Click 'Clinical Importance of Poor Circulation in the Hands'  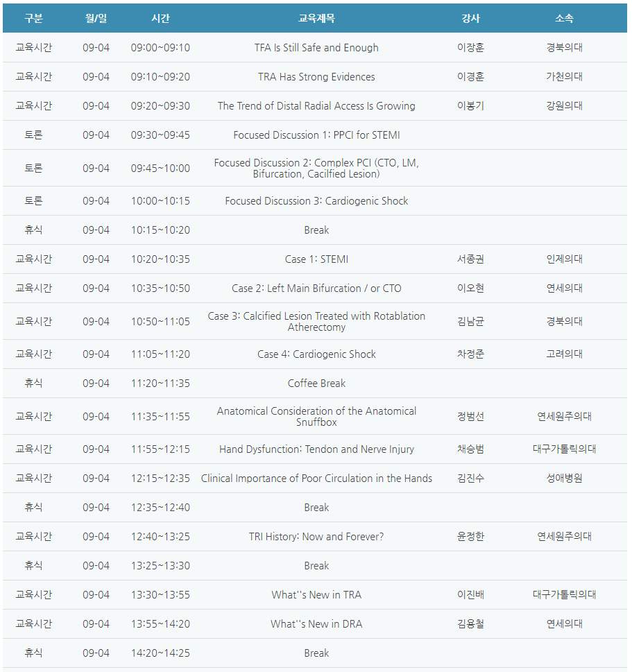tap(316, 479)
